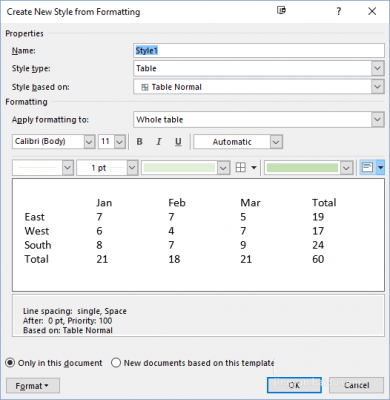Viewport: 390px width, 400px height.
Task: Click the 'South' row label in preview
Action: click(38, 245)
